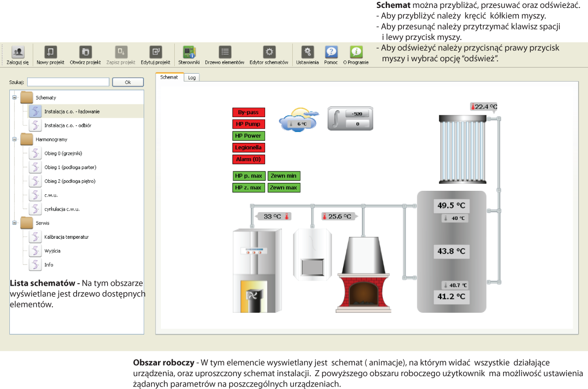Collapse the Harmonogramy tree node
Viewport: 588px width, 389px height.
14,139
